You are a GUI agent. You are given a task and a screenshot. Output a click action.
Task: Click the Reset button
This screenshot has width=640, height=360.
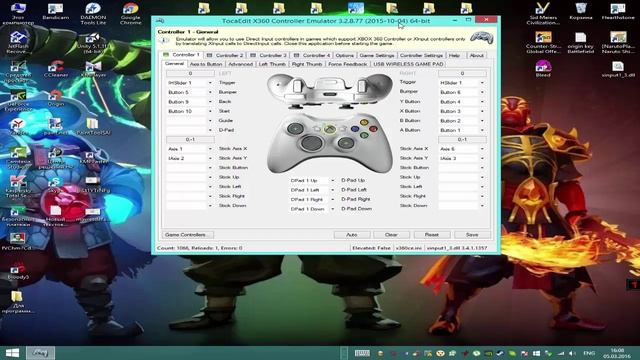[x=431, y=235]
